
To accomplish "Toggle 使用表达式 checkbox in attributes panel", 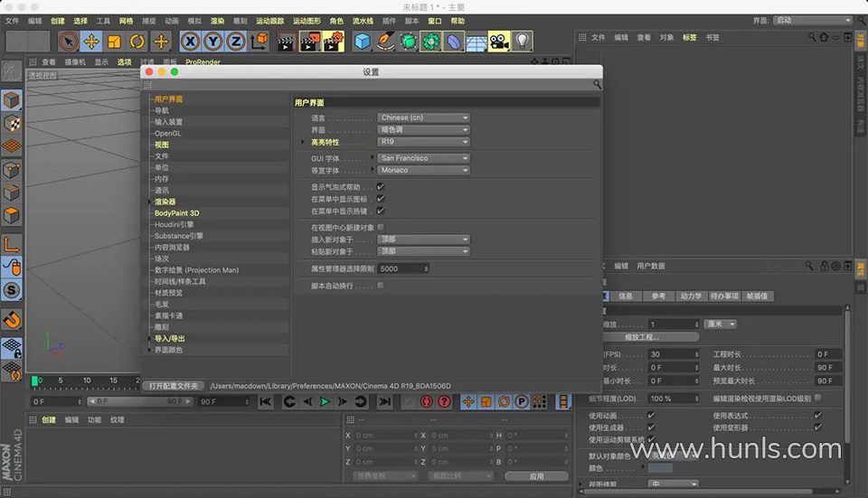I will [x=817, y=415].
